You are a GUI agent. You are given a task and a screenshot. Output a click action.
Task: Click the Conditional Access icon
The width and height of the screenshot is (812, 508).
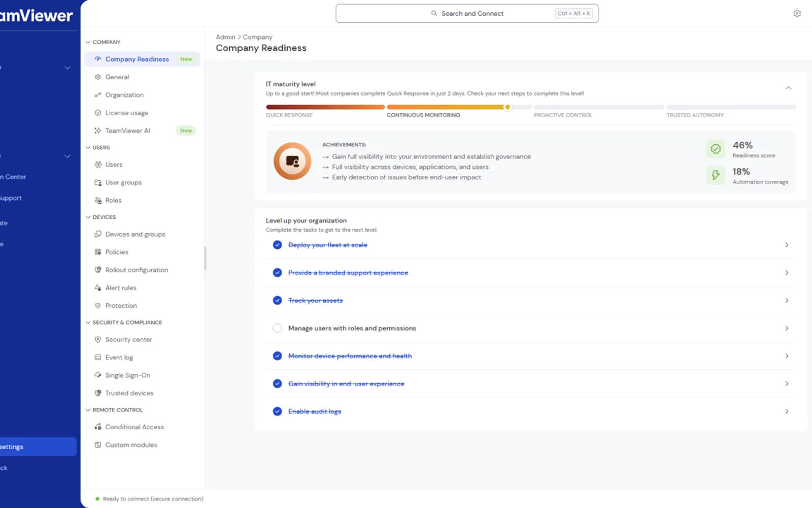(x=98, y=427)
